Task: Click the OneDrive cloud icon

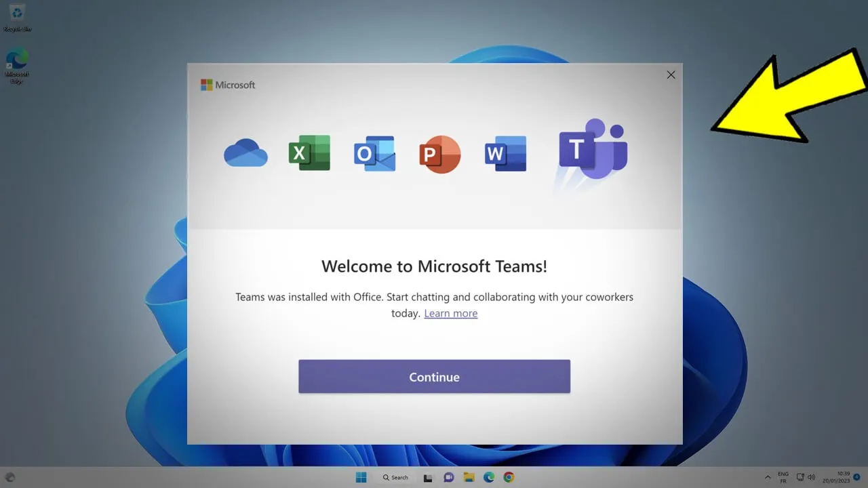Action: tap(245, 153)
